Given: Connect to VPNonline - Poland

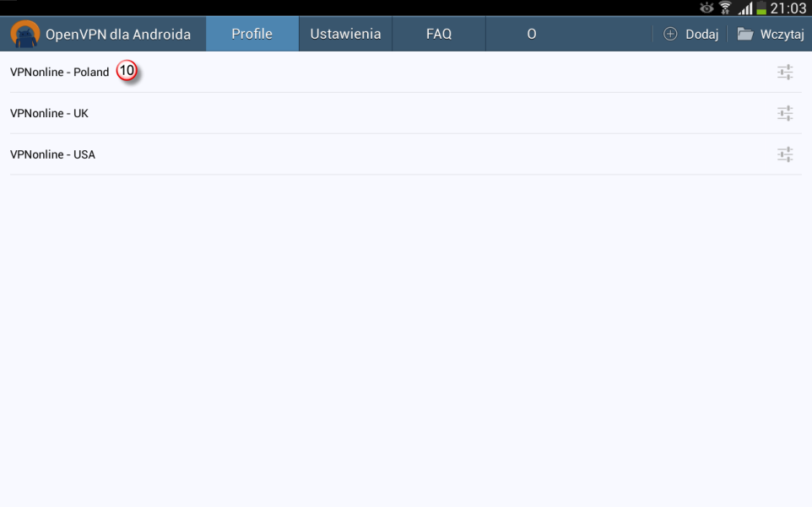Looking at the screenshot, I should click(60, 72).
